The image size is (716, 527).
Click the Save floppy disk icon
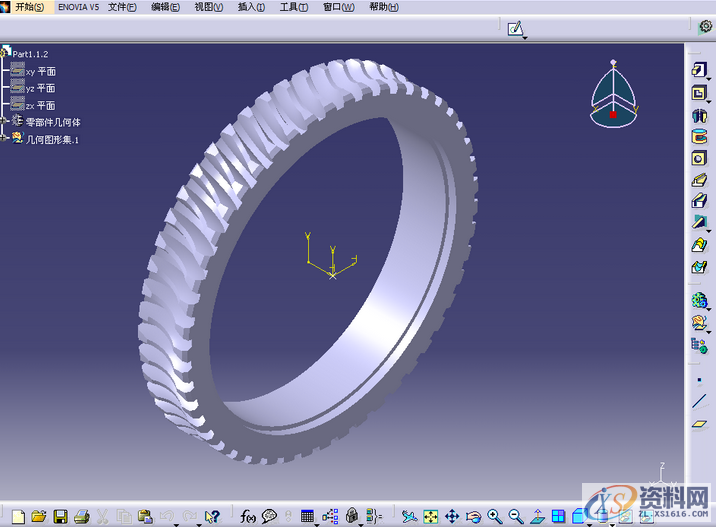60,516
